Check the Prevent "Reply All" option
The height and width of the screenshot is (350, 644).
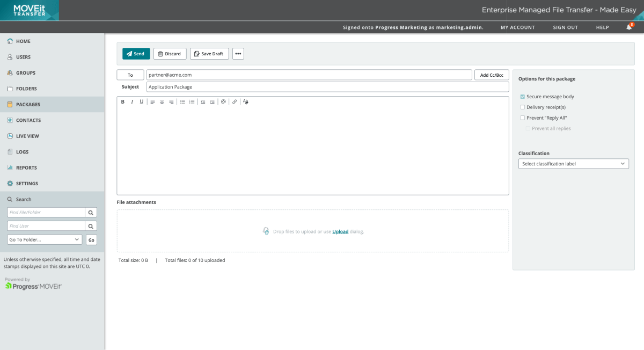(x=522, y=118)
